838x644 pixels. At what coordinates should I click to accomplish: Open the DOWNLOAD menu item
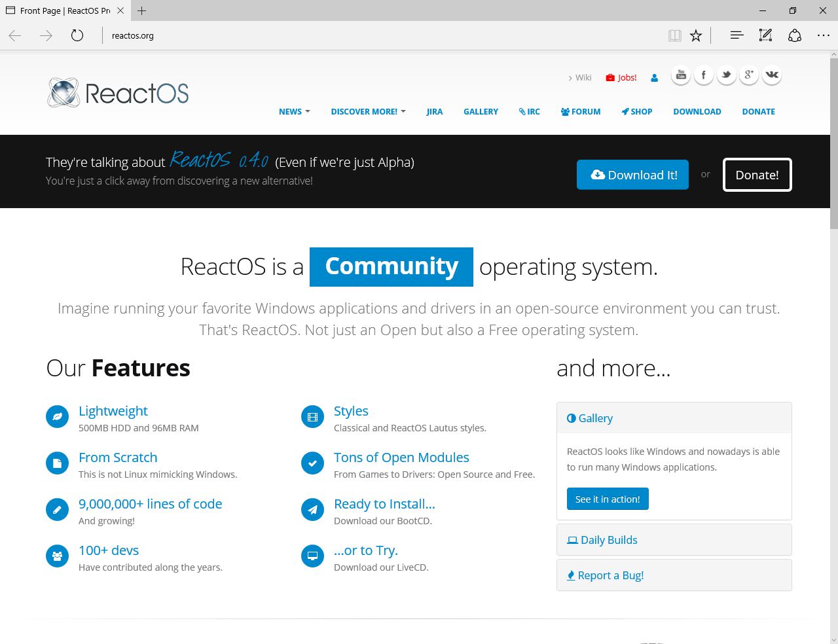coord(697,111)
